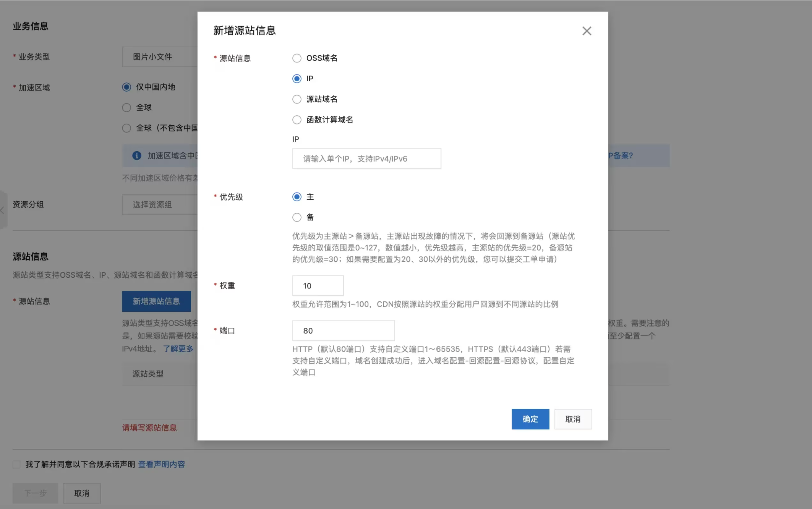Select 主 priority radio button
The height and width of the screenshot is (509, 812).
[297, 197]
